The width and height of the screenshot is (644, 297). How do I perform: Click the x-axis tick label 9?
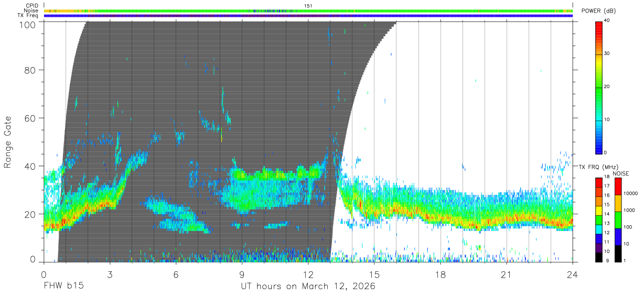pos(242,275)
